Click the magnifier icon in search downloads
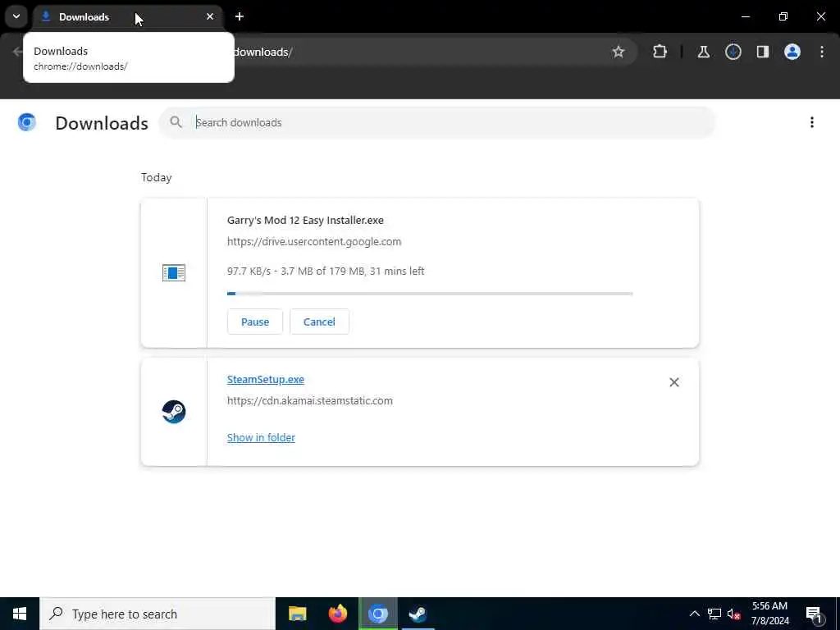Screen dimensions: 840x630 (176, 122)
